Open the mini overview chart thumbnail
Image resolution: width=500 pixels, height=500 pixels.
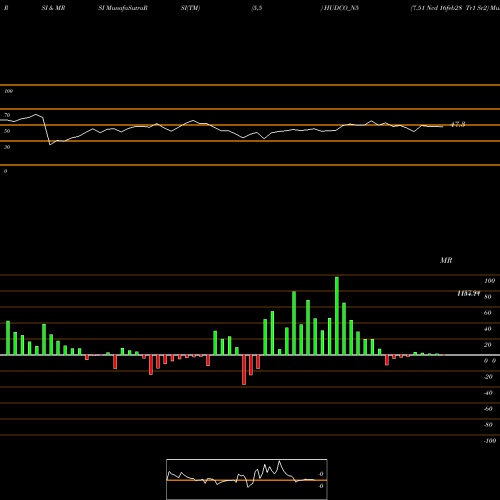tap(247, 479)
